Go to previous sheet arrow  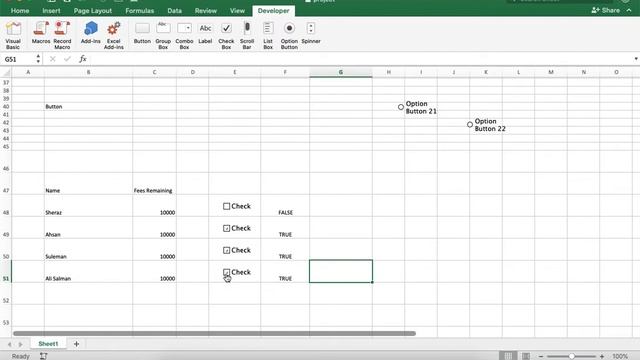(10, 344)
